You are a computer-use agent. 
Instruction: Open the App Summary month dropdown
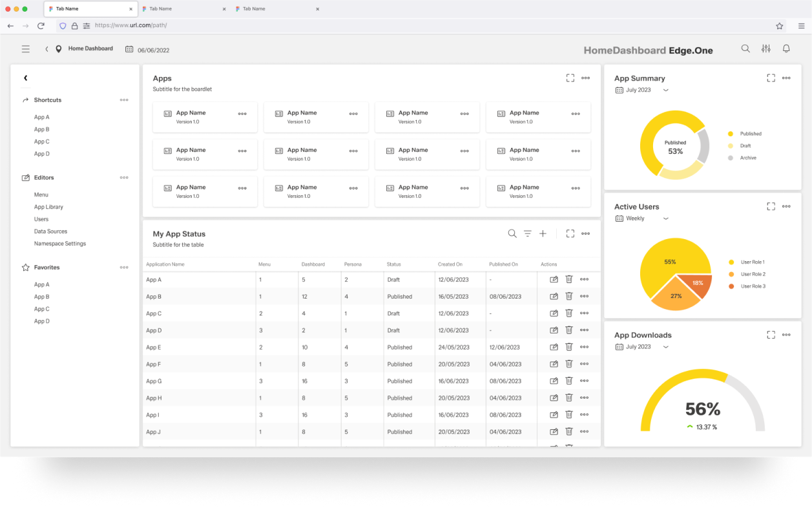coord(665,90)
